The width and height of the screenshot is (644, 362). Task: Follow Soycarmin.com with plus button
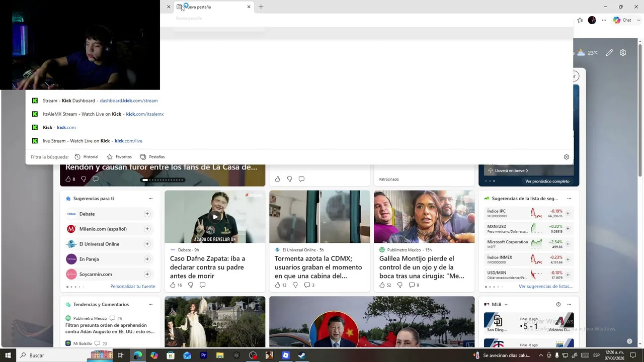(147, 274)
